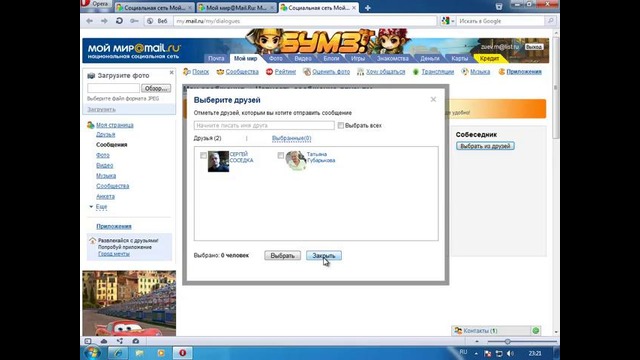This screenshot has height=360, width=640.
Task: Click the friend name search field
Action: [264, 126]
